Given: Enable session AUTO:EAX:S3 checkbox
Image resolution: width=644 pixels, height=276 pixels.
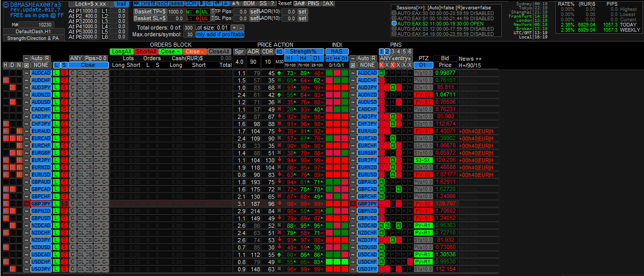Looking at the screenshot, I should coord(394,29).
